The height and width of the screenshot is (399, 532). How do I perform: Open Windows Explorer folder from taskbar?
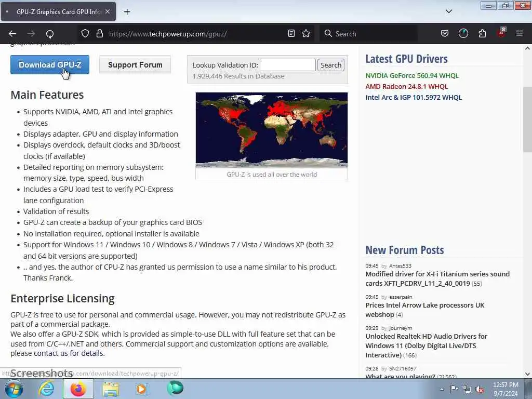(x=111, y=389)
